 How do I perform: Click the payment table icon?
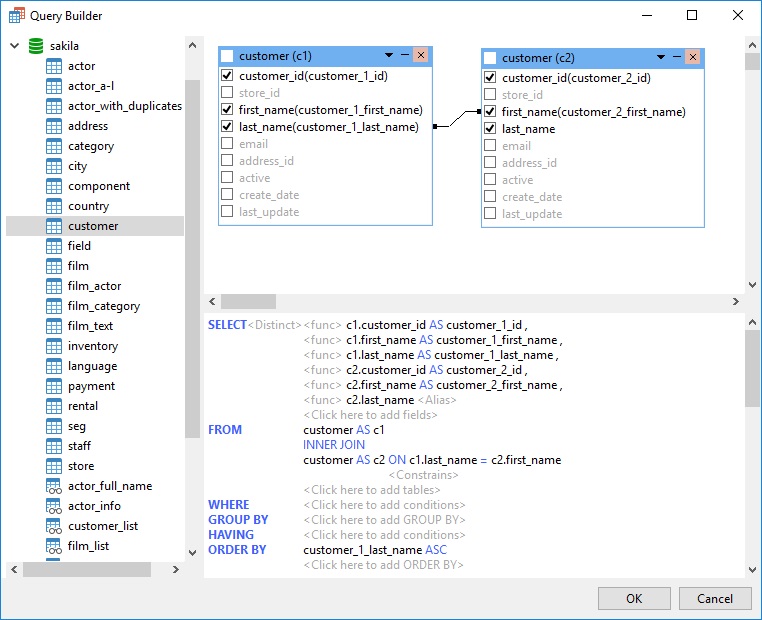coord(55,386)
